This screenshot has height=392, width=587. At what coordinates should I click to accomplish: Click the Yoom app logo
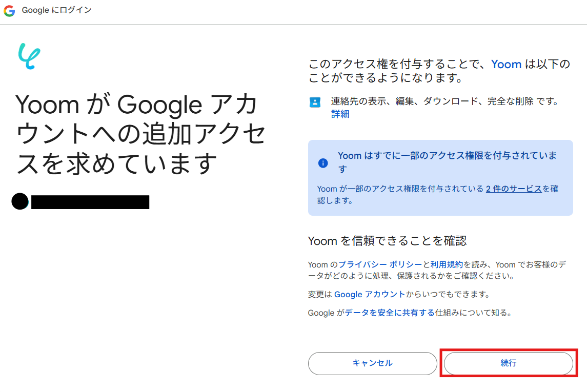(x=29, y=56)
